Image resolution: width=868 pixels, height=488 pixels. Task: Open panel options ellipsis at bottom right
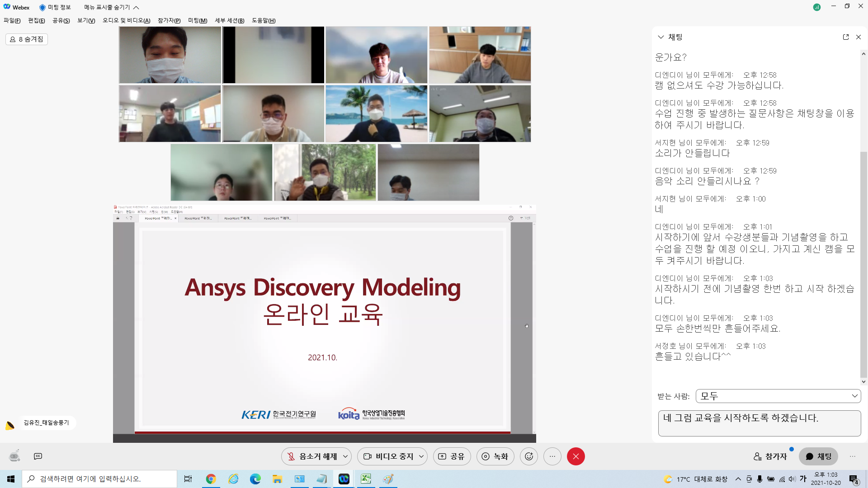(853, 456)
